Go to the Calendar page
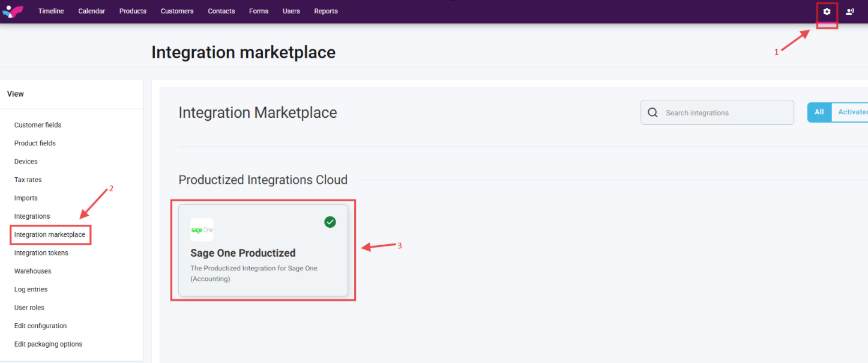Image resolution: width=868 pixels, height=363 pixels. tap(92, 11)
